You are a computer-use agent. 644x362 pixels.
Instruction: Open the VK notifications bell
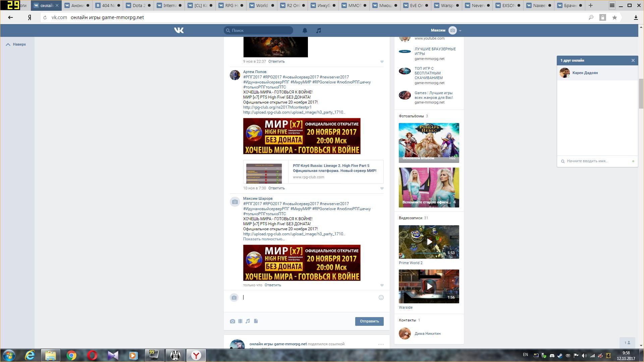(305, 31)
